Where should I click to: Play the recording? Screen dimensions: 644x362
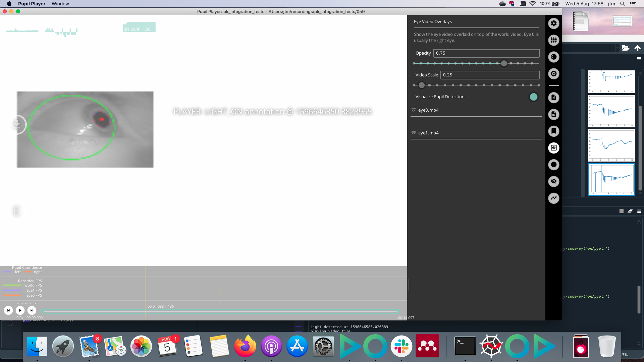tap(20, 310)
